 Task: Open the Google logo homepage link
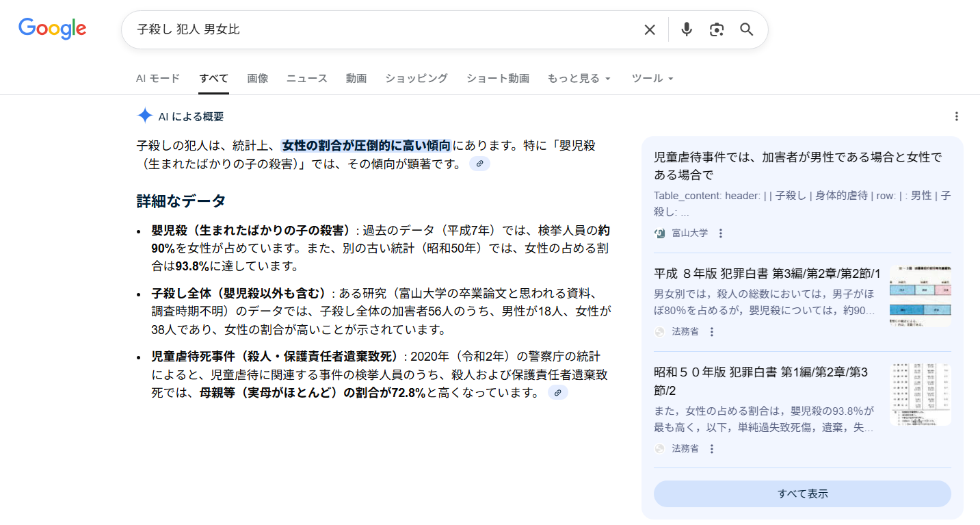(x=53, y=29)
